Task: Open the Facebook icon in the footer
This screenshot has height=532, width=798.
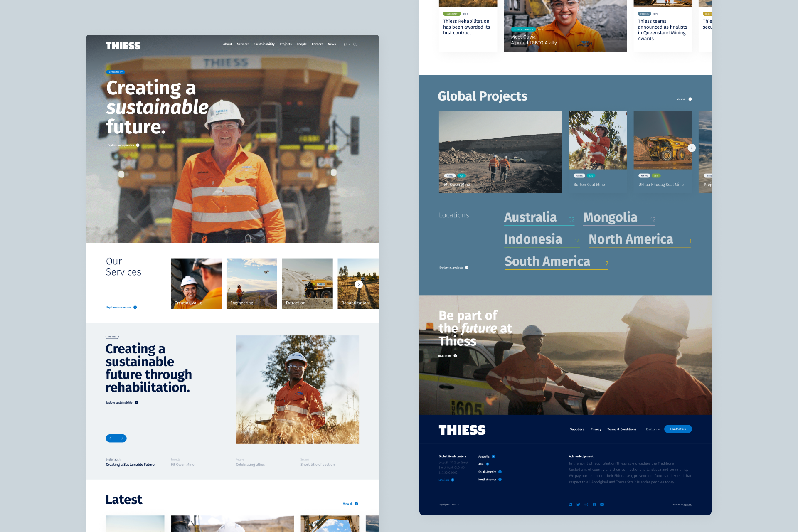Action: (x=594, y=505)
